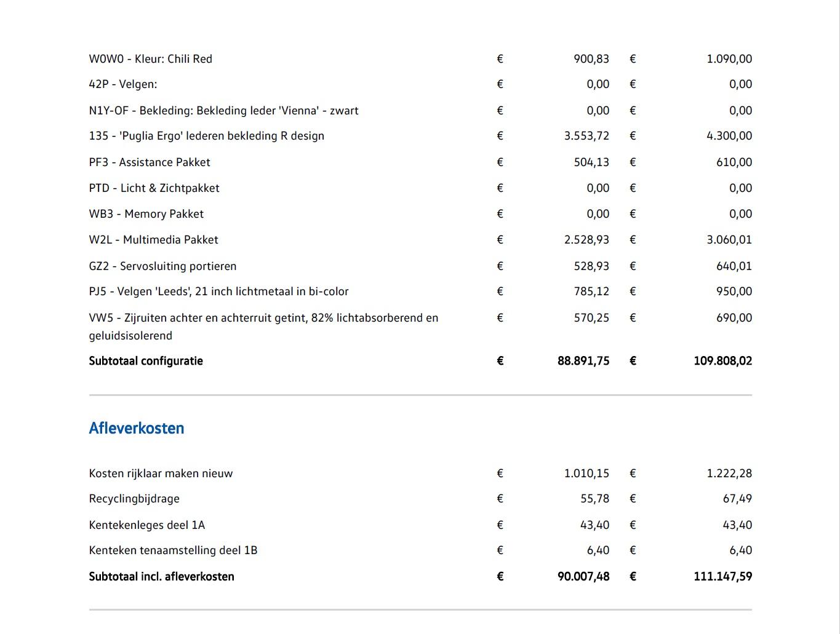
Task: Select 'Kosten rijklaar maken nieuw' line
Action: click(161, 474)
